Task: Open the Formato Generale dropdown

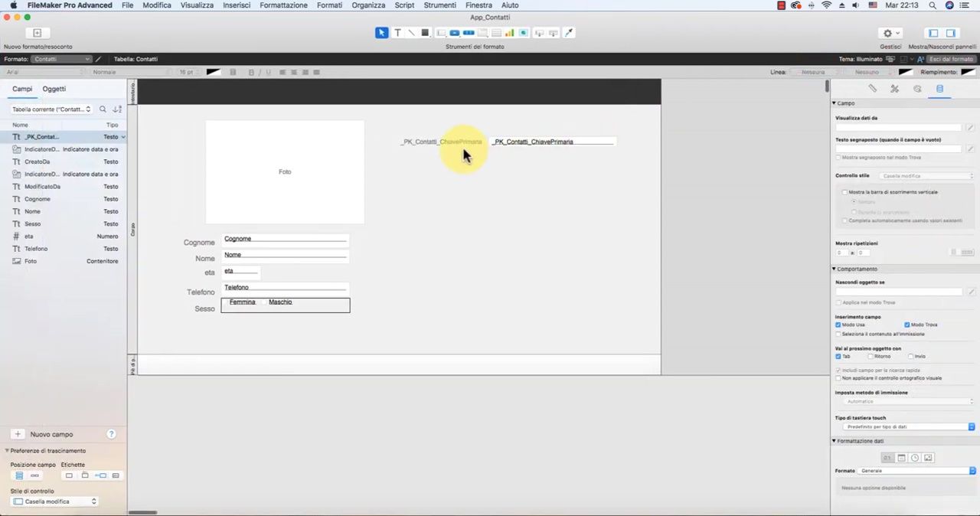Action: 916,471
